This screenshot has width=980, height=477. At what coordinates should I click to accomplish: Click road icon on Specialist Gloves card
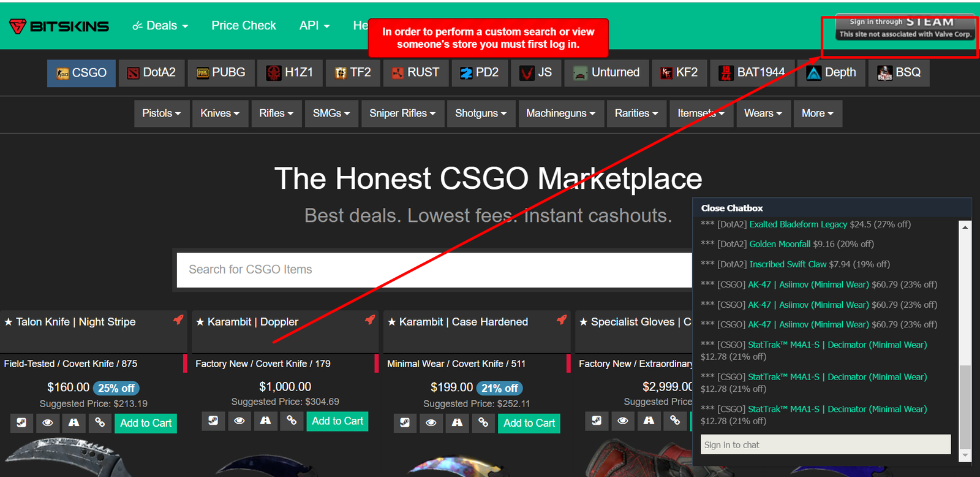[649, 421]
